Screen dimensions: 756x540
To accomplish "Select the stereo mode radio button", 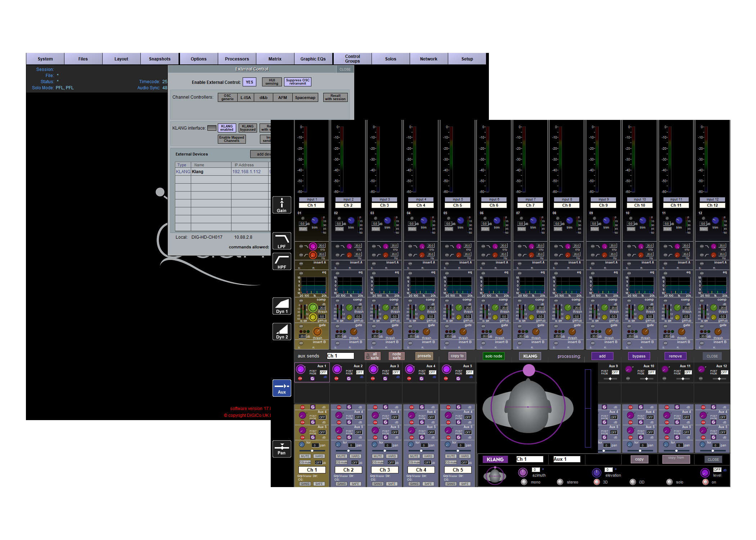I will (x=560, y=482).
